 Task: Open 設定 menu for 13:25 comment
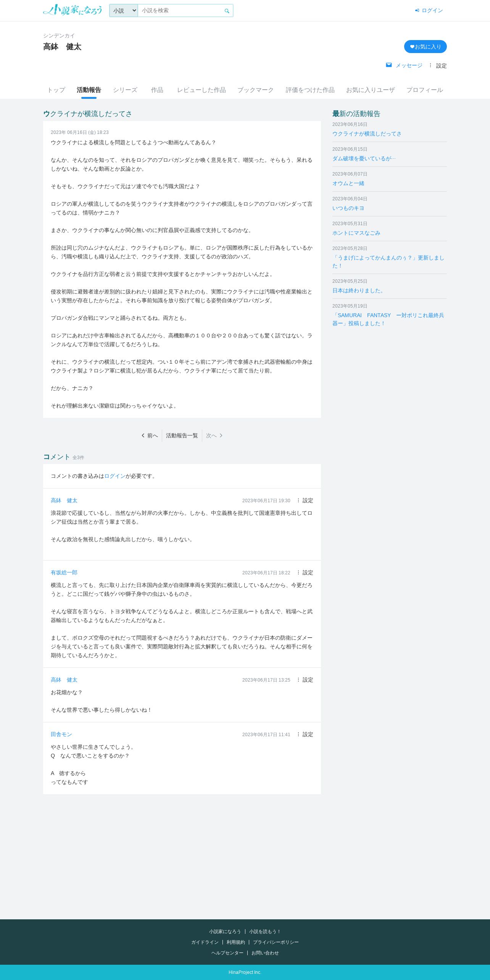(x=305, y=680)
